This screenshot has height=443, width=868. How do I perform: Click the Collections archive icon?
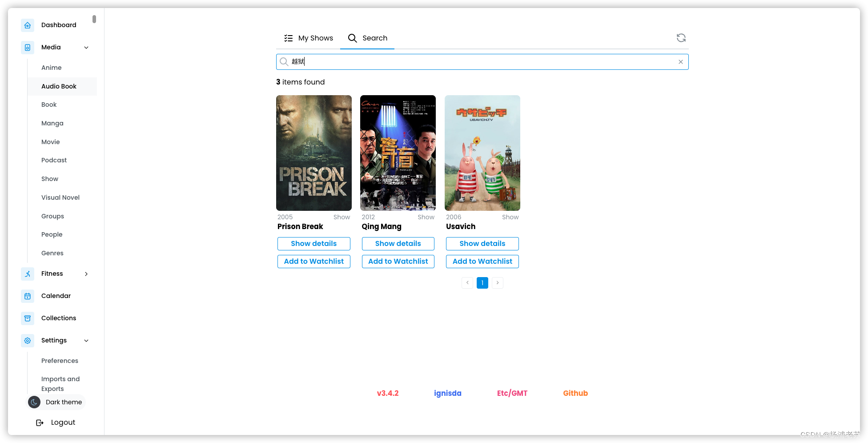[28, 318]
